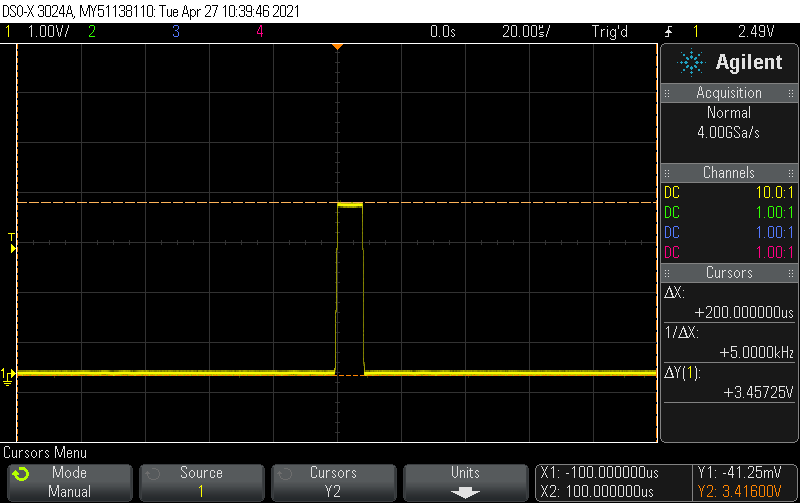
Task: Click the greyed rotary icon on Cursors
Action: coord(285,474)
